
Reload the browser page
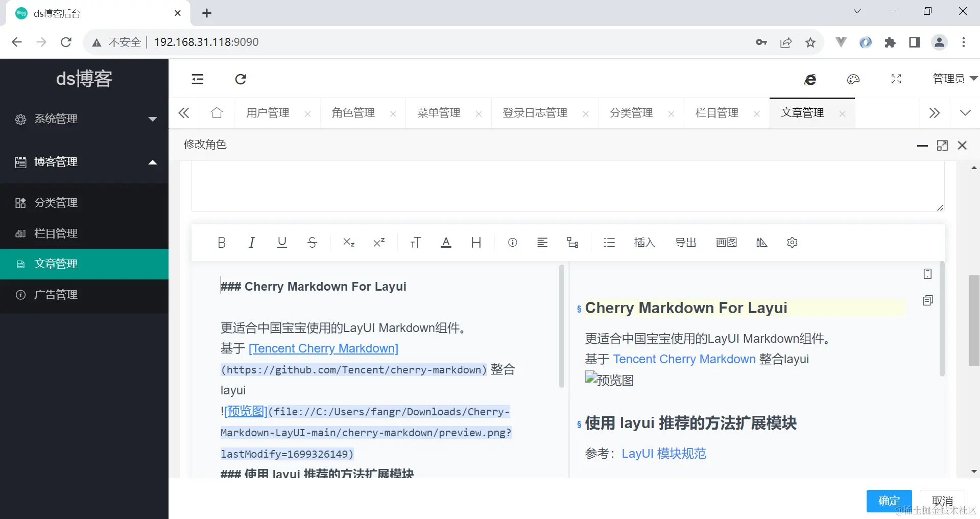click(66, 42)
